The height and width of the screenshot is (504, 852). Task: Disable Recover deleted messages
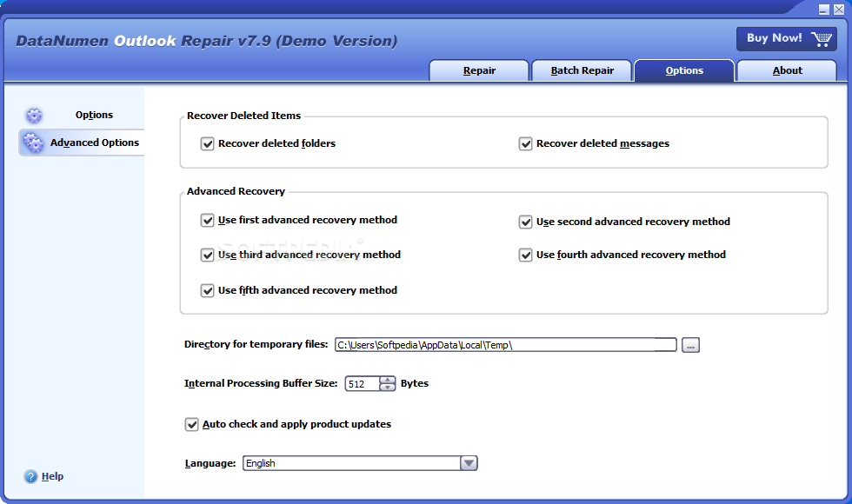(x=526, y=143)
